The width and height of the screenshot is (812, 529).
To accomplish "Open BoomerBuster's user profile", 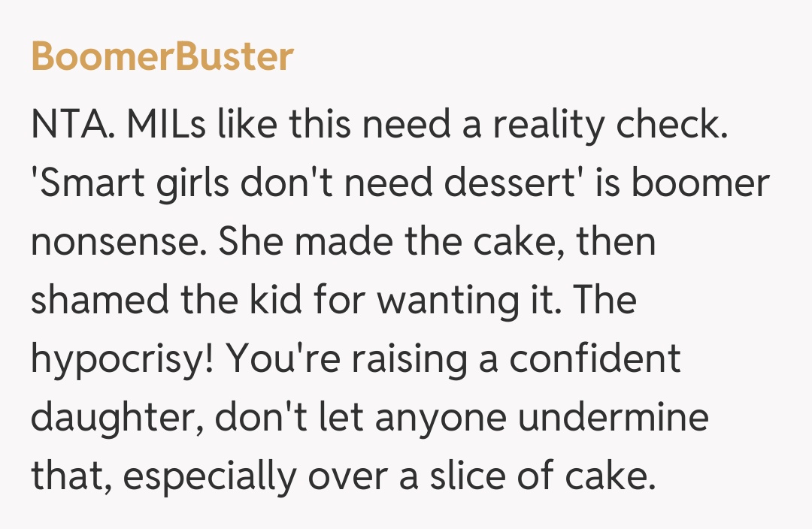I will click(162, 57).
